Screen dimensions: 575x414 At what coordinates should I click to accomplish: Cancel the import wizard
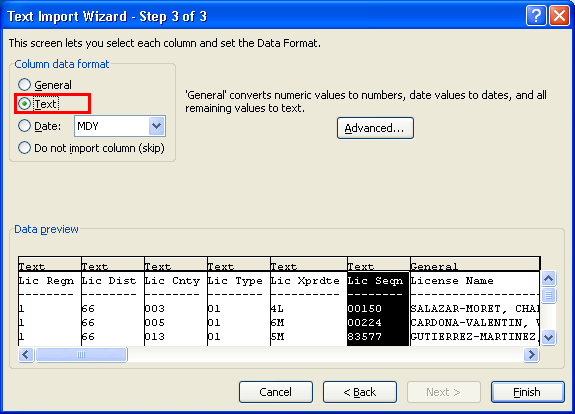coord(276,392)
